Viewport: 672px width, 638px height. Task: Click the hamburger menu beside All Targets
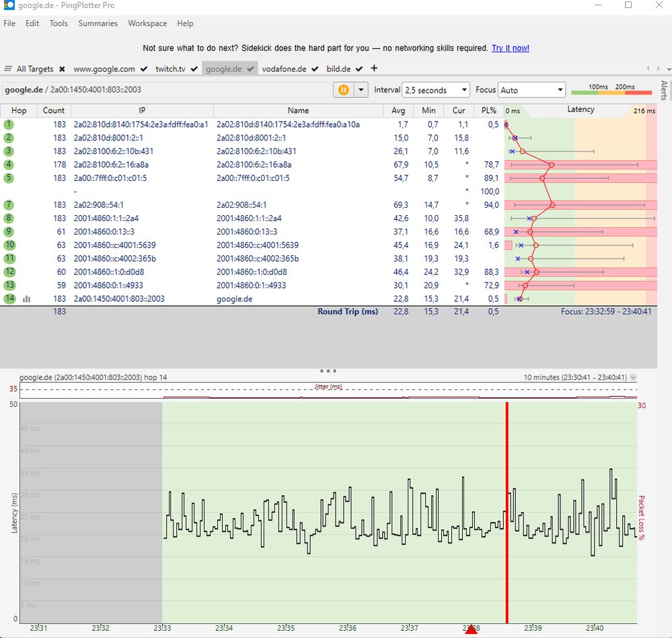(x=9, y=68)
